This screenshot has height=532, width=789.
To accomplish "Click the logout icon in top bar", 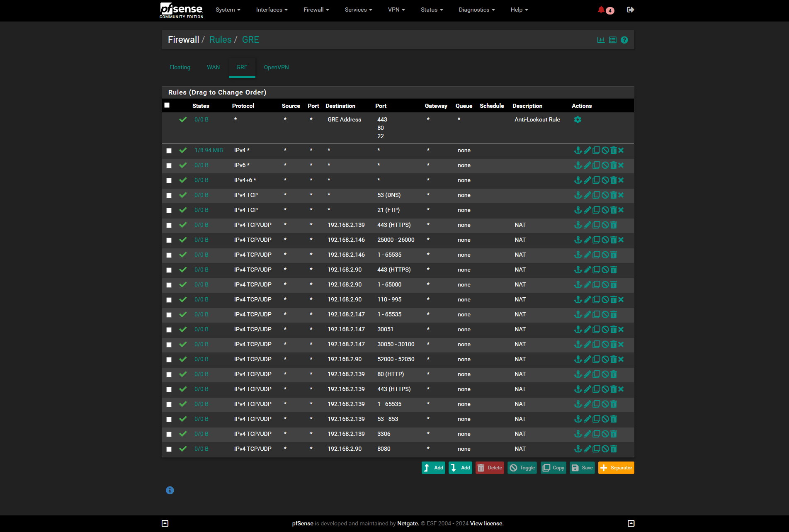I will click(630, 10).
